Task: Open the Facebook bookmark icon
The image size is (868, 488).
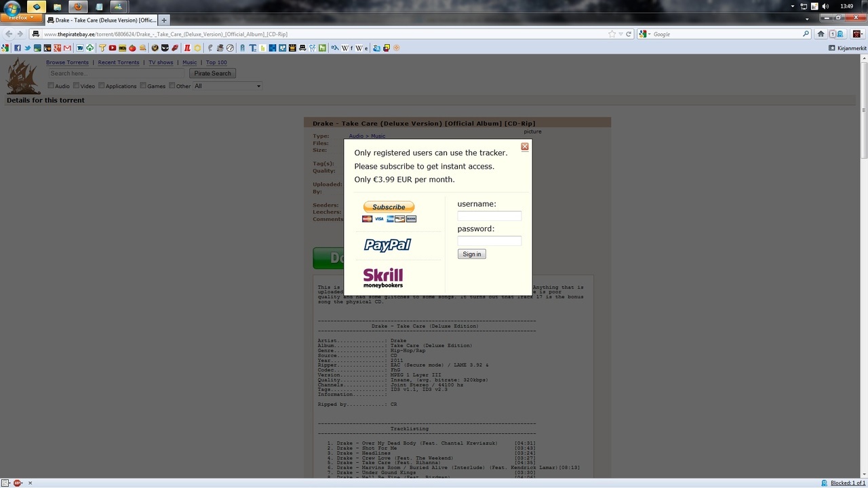Action: (18, 48)
